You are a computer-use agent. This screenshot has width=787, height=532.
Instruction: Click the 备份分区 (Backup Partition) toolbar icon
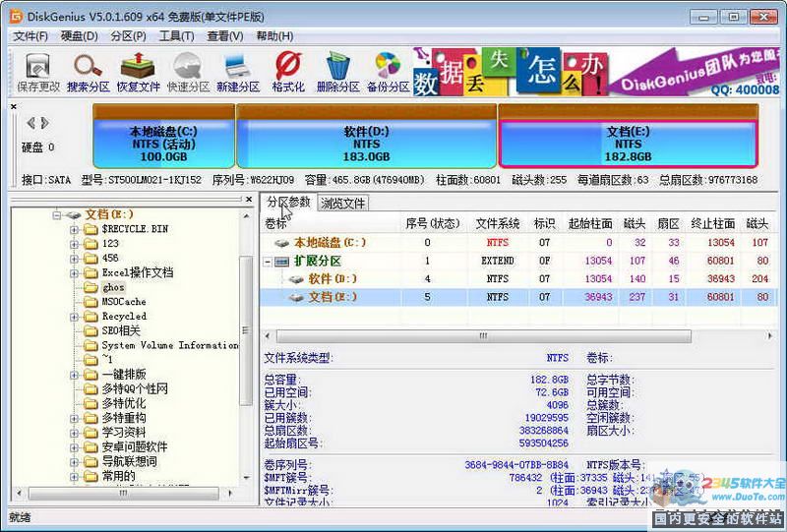pos(388,72)
